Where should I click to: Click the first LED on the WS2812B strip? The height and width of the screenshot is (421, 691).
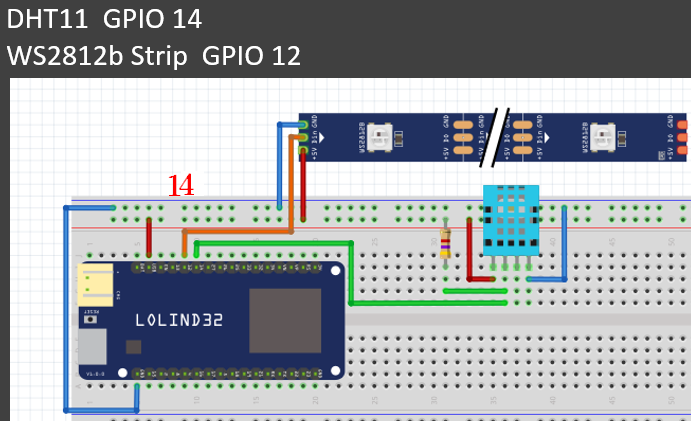(x=380, y=135)
